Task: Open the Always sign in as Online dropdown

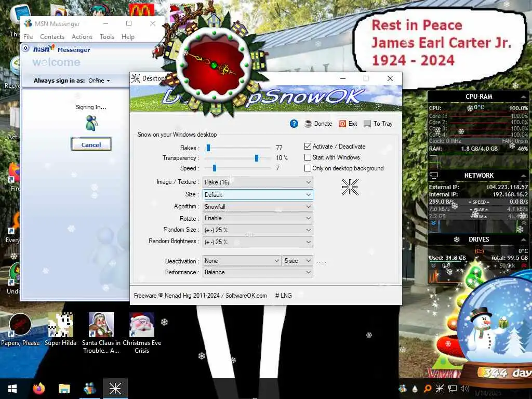Action: click(x=99, y=81)
